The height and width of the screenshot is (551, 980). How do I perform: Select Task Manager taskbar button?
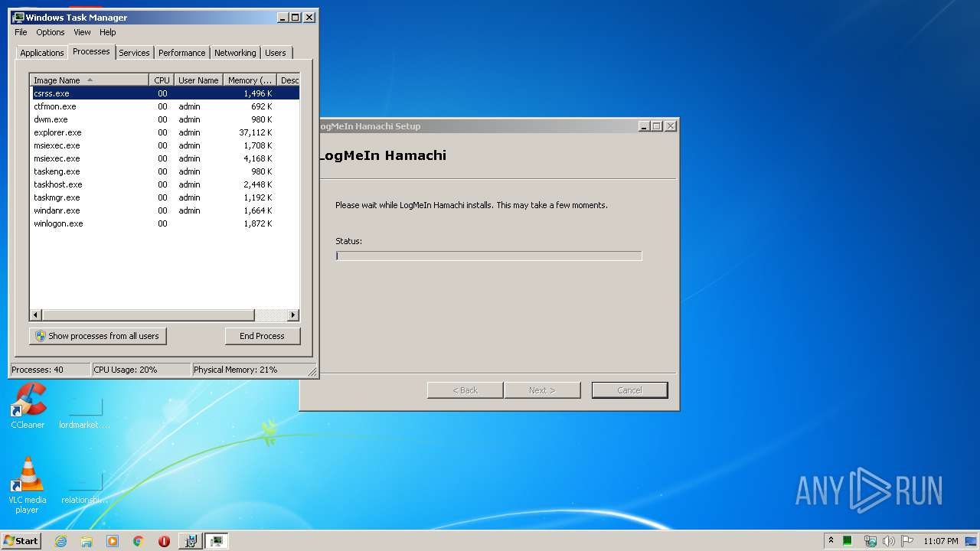coord(217,541)
